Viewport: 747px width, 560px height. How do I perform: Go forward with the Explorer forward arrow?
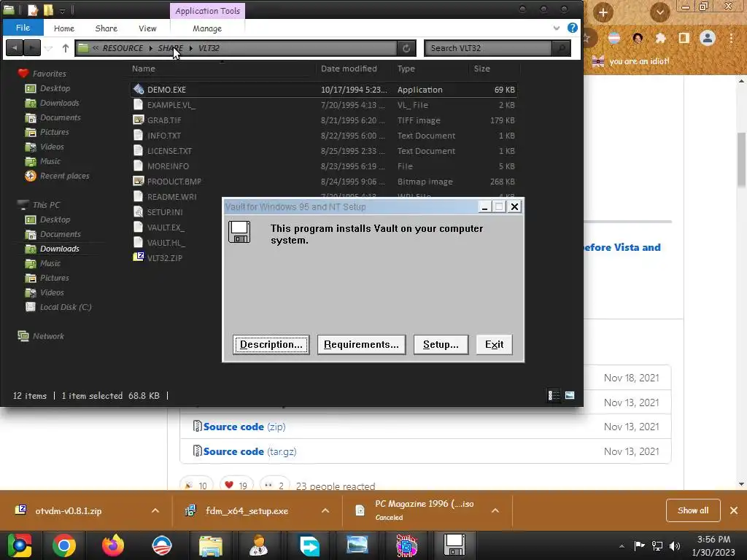[32, 48]
